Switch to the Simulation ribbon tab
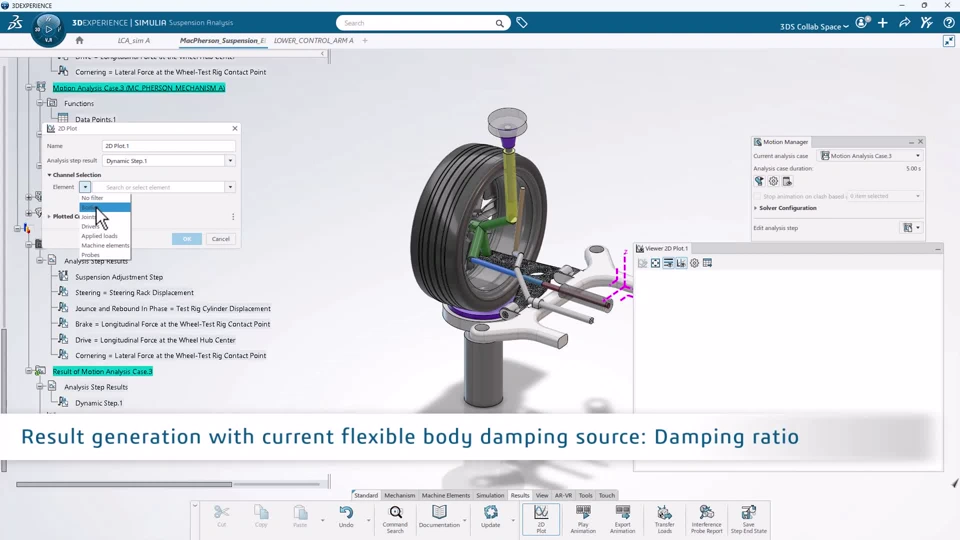Screen dimensions: 960x540 490,495
